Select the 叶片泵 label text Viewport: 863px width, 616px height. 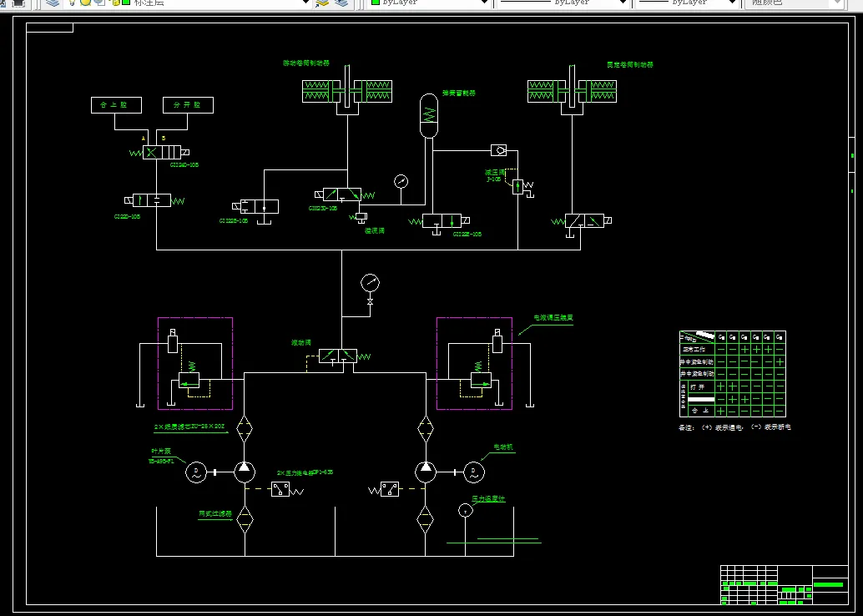pyautogui.click(x=161, y=451)
